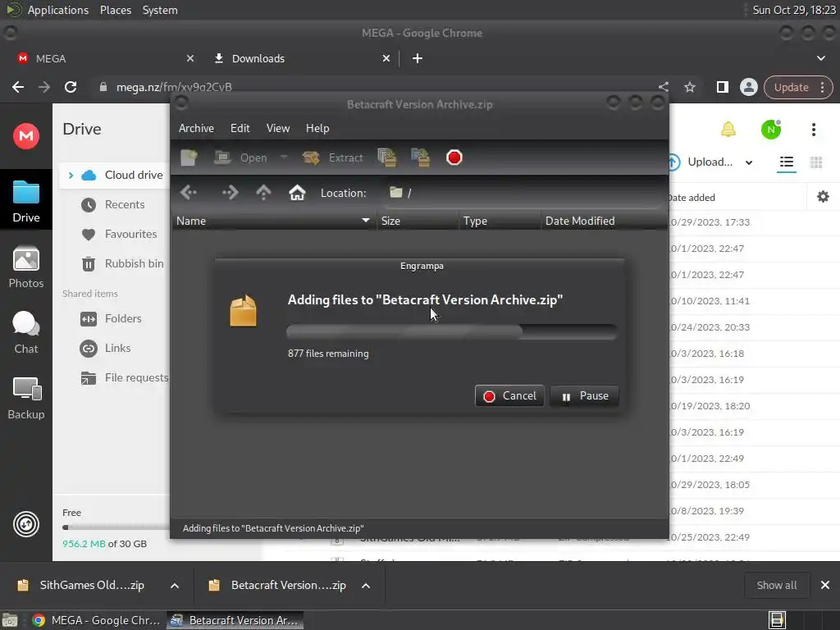Viewport: 840px width, 630px height.
Task: Open the Chrome profile avatar
Action: 748,87
